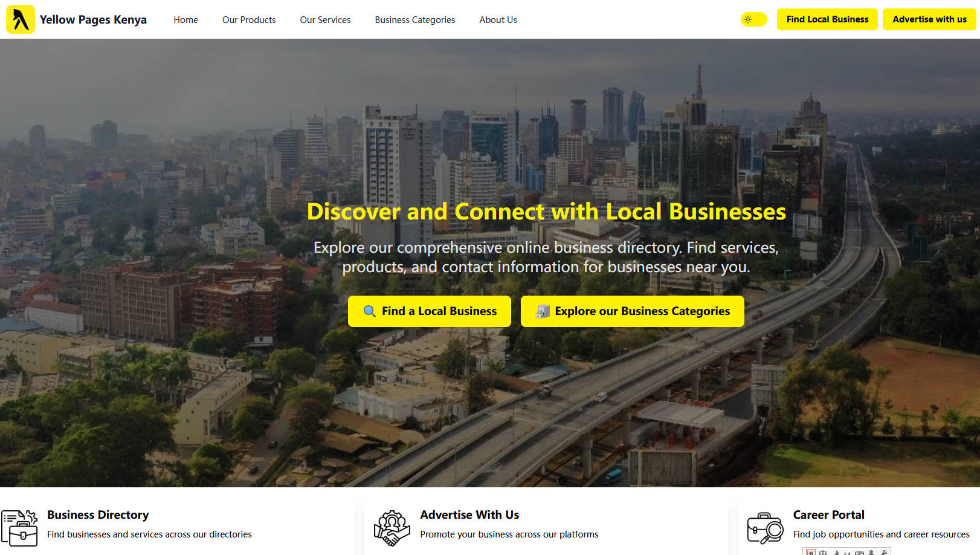Toggle the light/dark theme switch
The height and width of the screenshot is (555, 980).
753,19
